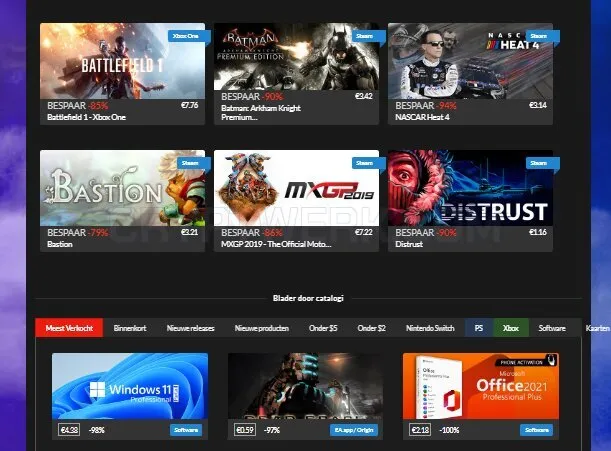Screen dimensions: 611x451
Task: Open the Bastion title link
Action: click(x=60, y=244)
